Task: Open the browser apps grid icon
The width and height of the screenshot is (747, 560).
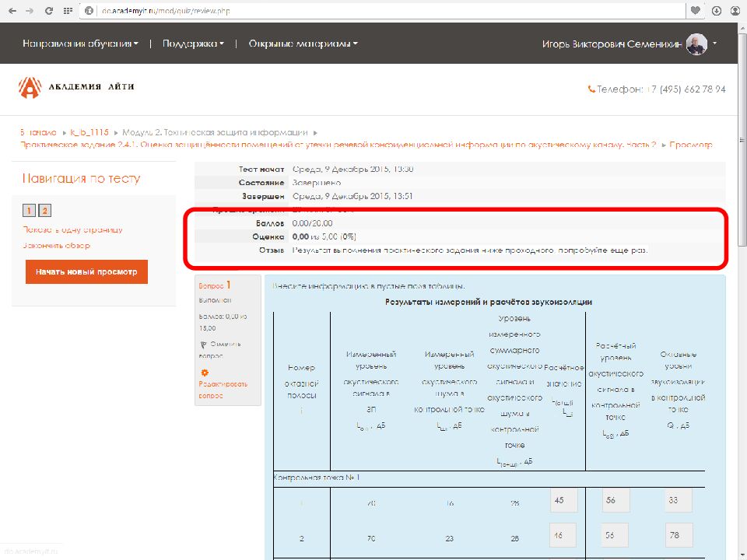Action: click(x=68, y=11)
